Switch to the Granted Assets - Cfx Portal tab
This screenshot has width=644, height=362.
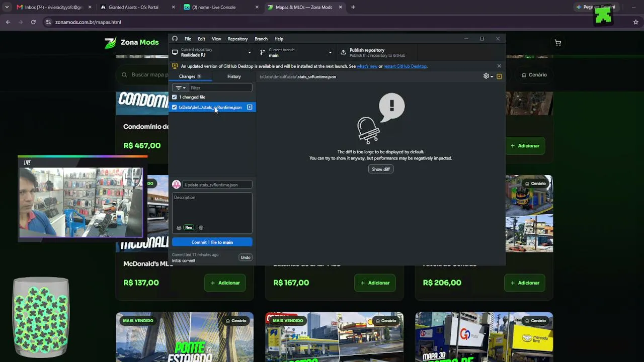134,8
